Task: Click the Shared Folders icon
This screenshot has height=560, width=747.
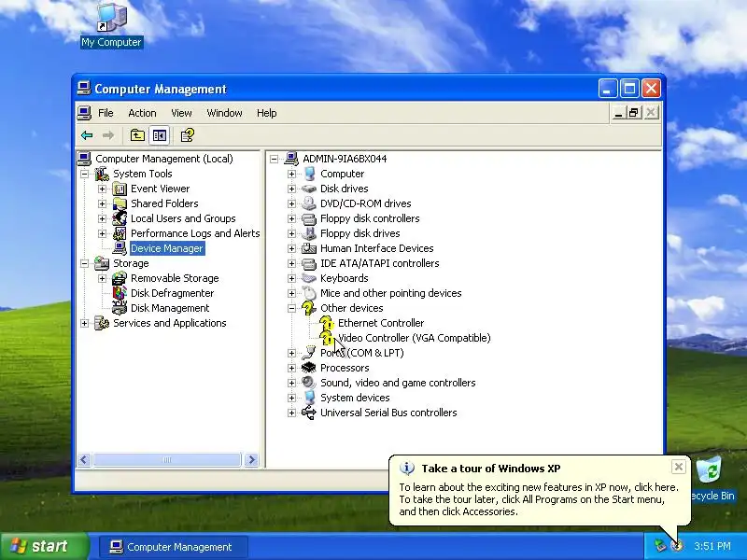Action: coord(120,203)
